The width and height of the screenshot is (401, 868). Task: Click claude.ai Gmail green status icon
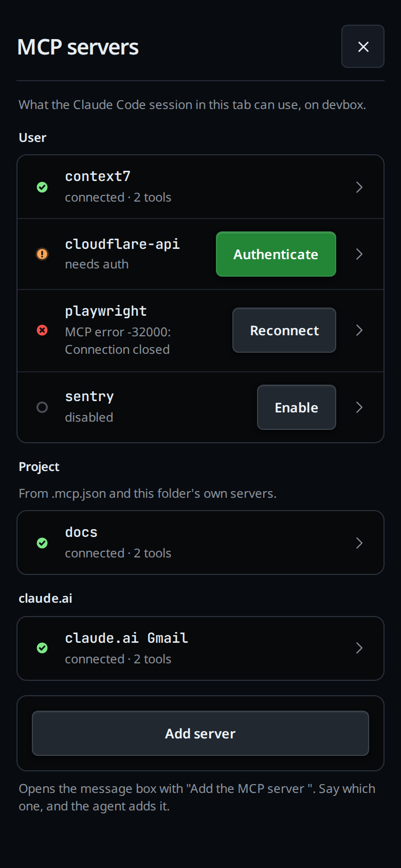point(42,648)
